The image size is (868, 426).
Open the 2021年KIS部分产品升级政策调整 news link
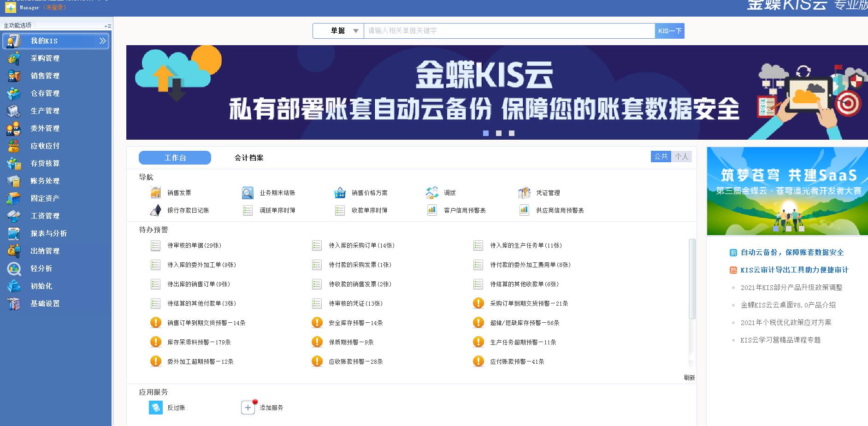click(x=791, y=287)
